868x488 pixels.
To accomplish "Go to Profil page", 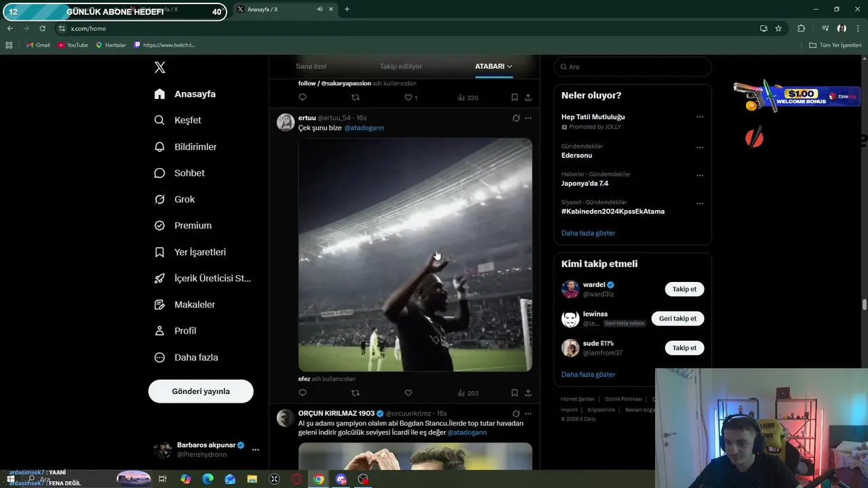I will 176,331.
